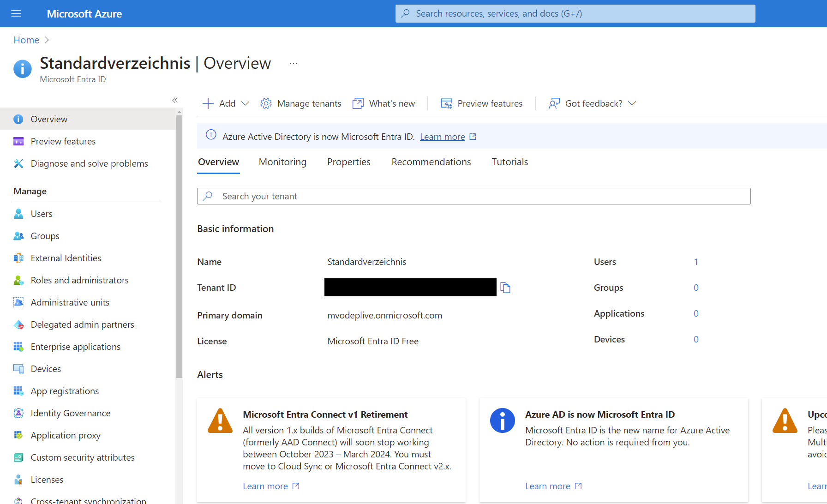Click the Add plus icon

208,103
